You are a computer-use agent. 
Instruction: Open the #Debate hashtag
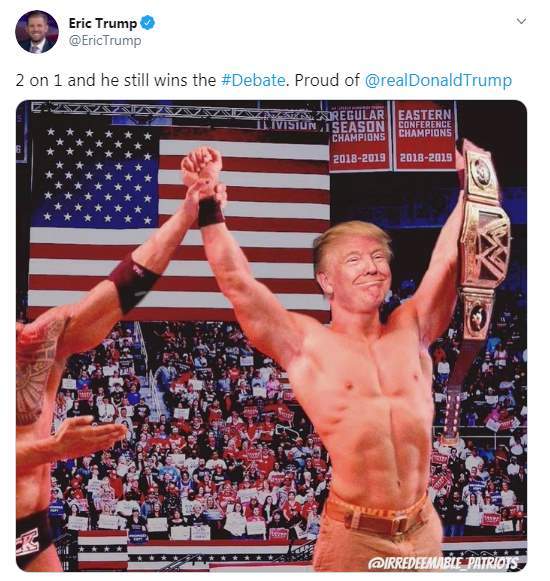pos(253,80)
